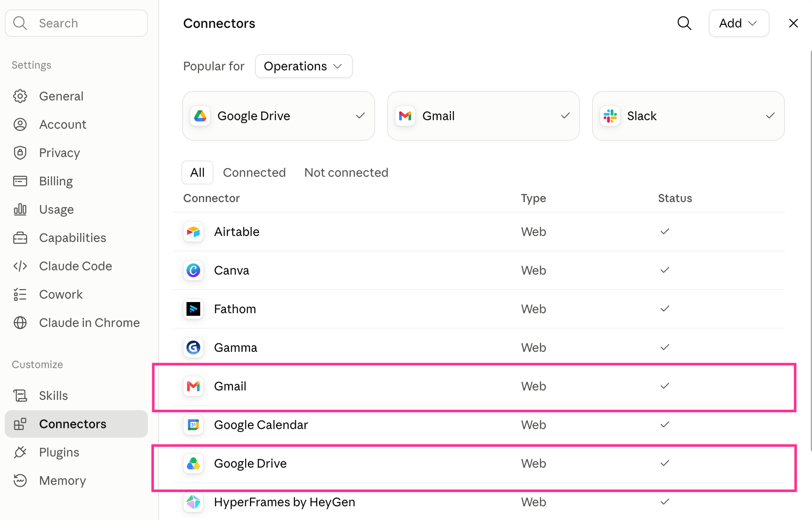Click the Google Drive logo in popular card
Image resolution: width=812 pixels, height=520 pixels.
click(200, 116)
